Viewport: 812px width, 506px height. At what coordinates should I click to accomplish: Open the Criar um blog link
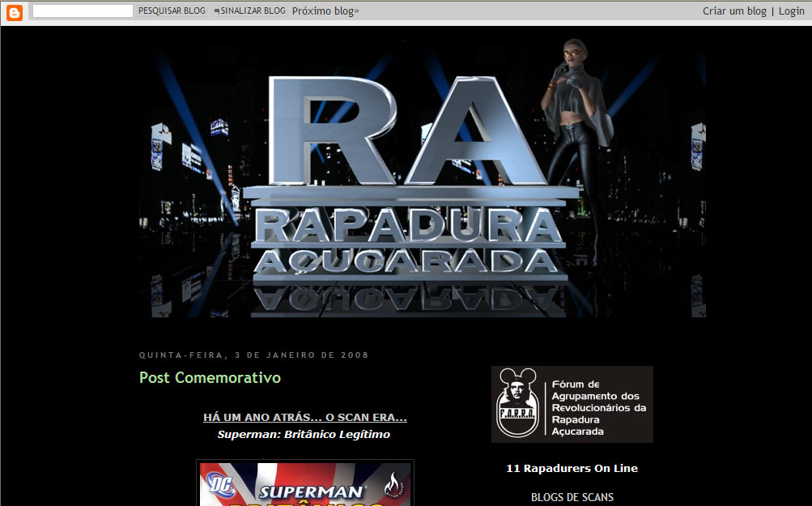733,11
